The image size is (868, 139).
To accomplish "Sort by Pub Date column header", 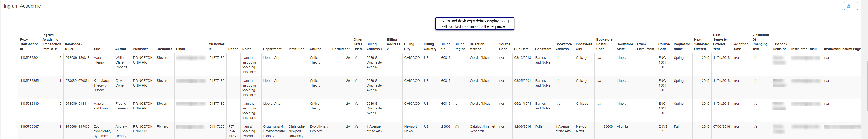I will pyautogui.click(x=521, y=49).
